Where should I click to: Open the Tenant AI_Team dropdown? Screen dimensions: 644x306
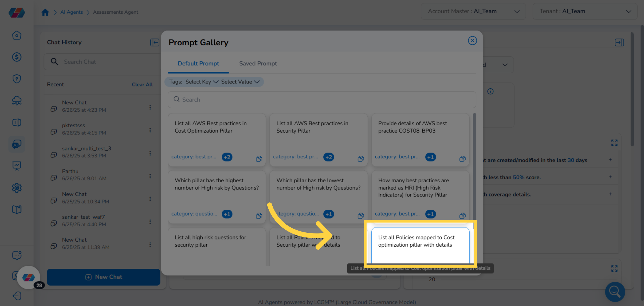(585, 11)
